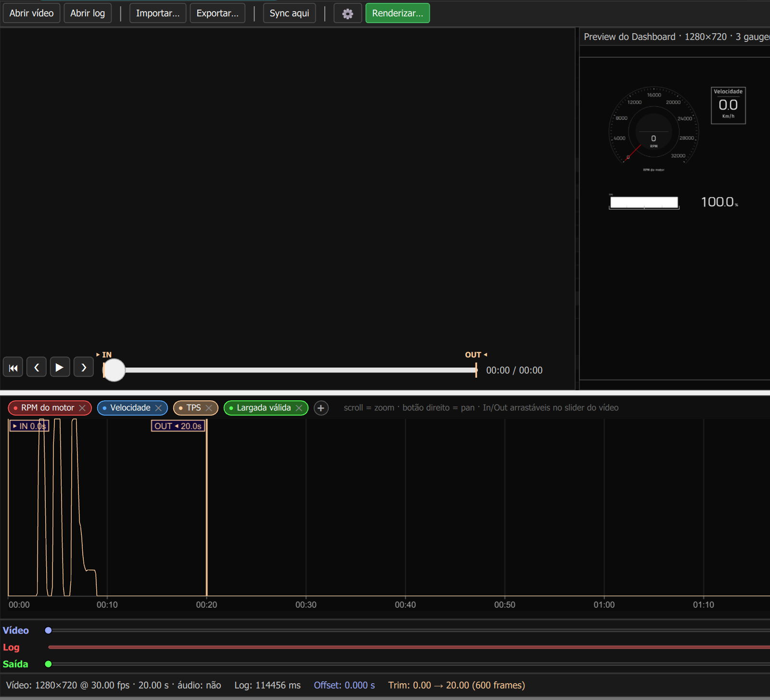The height and width of the screenshot is (700, 770).
Task: Click the 00:00 / 00:00 time readout
Action: tap(514, 370)
